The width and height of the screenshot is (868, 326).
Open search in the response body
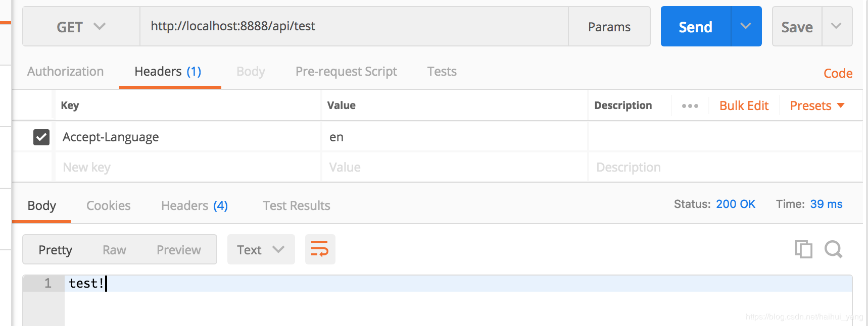[x=833, y=249]
